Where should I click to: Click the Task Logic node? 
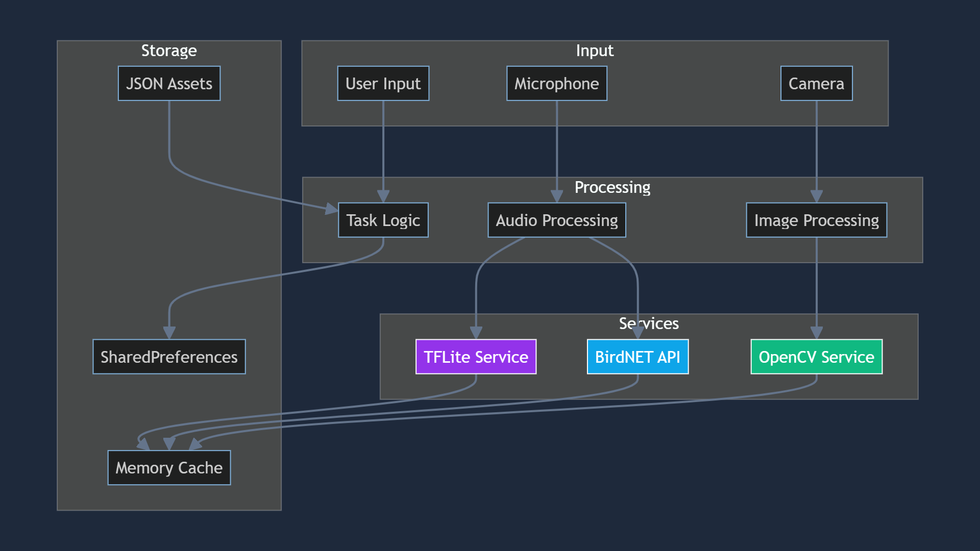(x=383, y=220)
